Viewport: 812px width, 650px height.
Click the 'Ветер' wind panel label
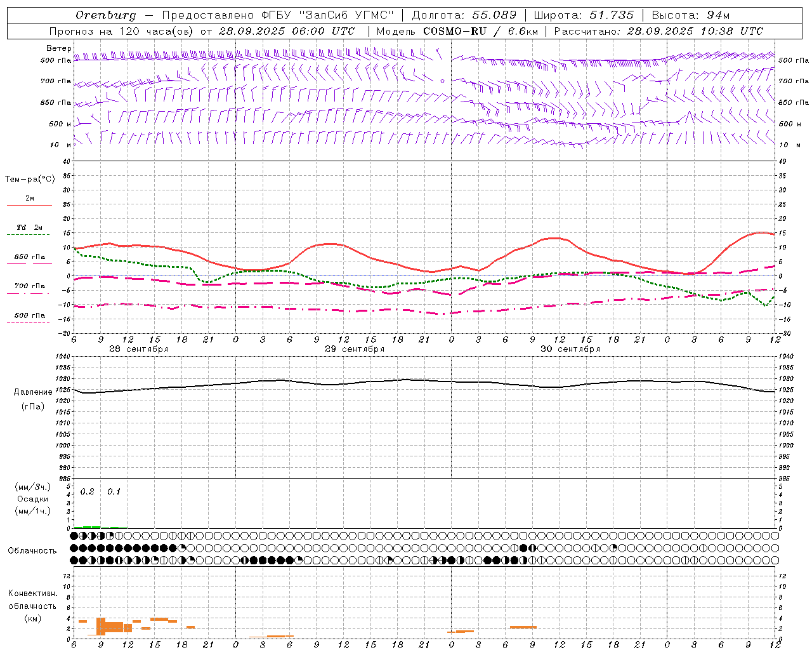coord(59,48)
